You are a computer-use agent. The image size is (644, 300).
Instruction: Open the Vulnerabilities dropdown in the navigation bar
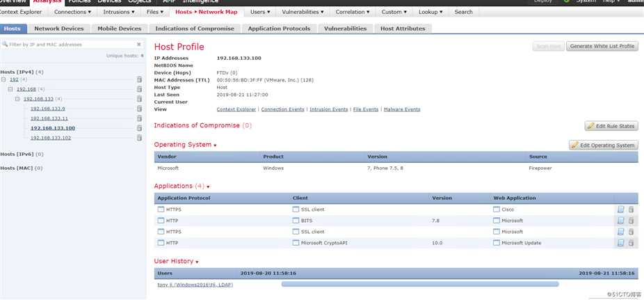point(303,12)
